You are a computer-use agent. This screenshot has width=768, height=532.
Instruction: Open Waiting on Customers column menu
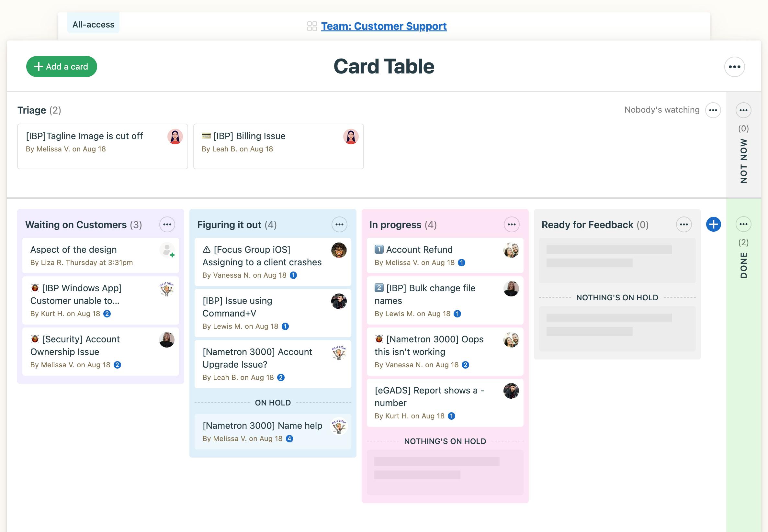[x=167, y=225]
